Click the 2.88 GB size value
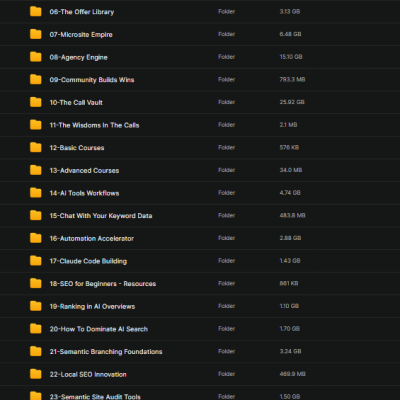 click(290, 238)
